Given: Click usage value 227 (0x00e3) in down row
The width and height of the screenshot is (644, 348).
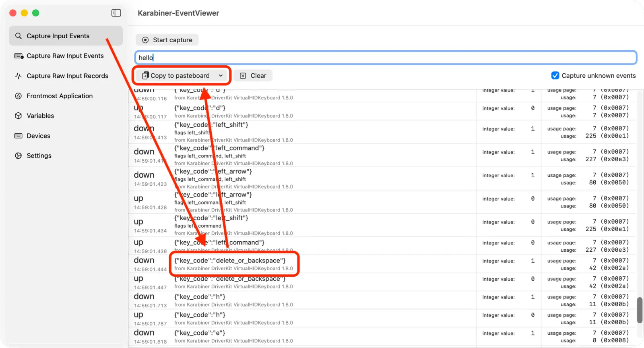Looking at the screenshot, I should pos(607,159).
